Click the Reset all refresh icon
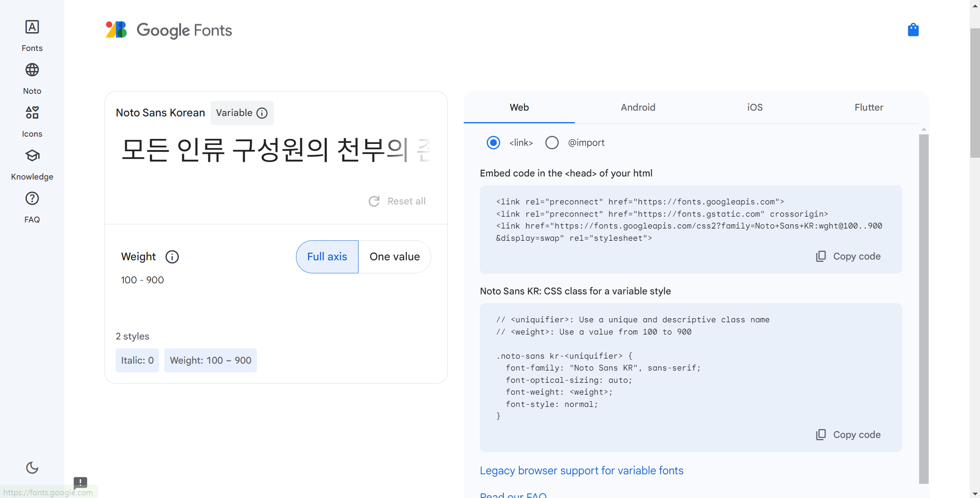 click(374, 201)
